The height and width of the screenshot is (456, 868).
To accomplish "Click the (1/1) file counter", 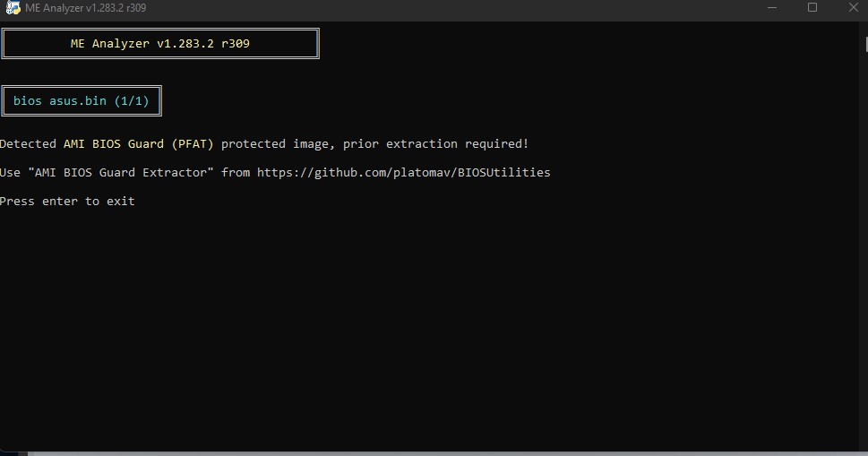I will point(132,101).
